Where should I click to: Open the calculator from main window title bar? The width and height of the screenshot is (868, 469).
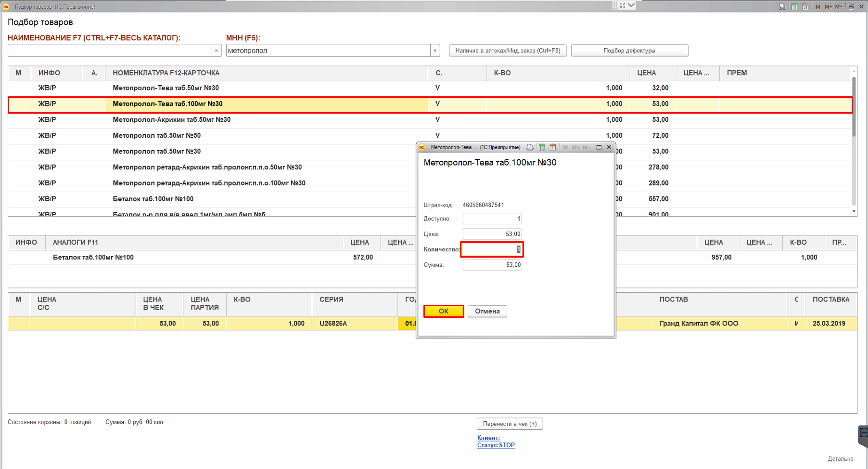click(x=794, y=7)
